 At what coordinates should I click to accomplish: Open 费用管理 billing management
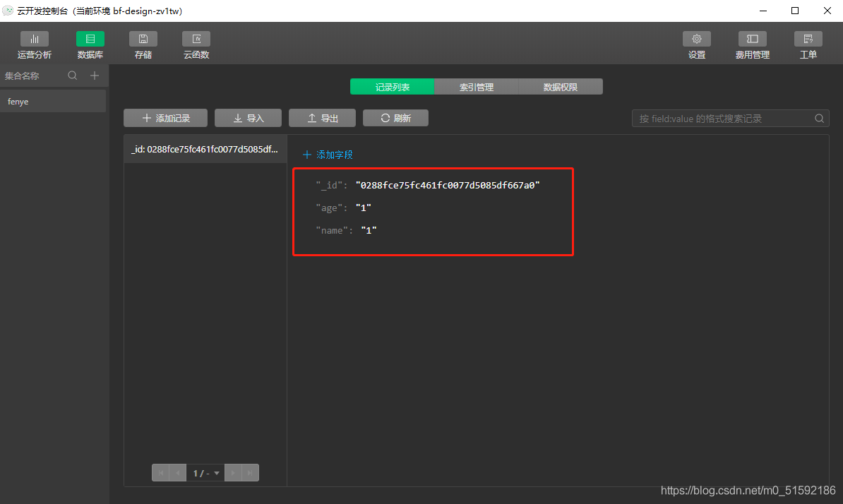(752, 45)
